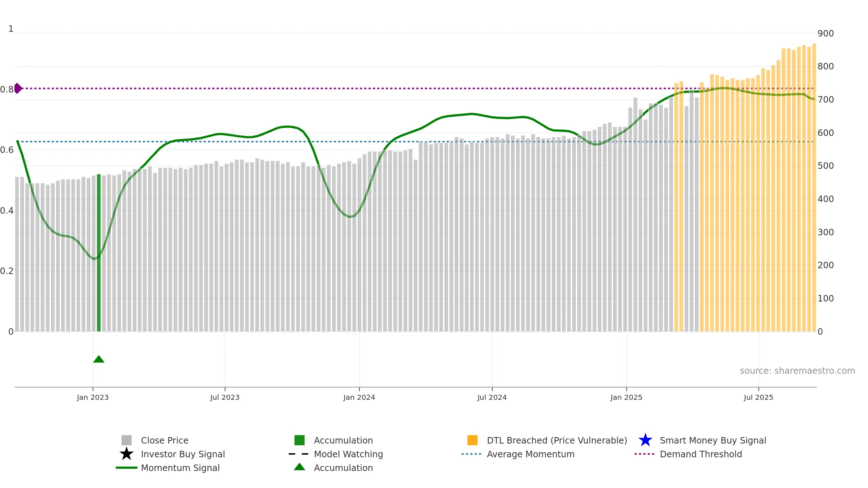The height and width of the screenshot is (488, 868).
Task: Click the green square Accumulation legend swatch
Action: 299,440
